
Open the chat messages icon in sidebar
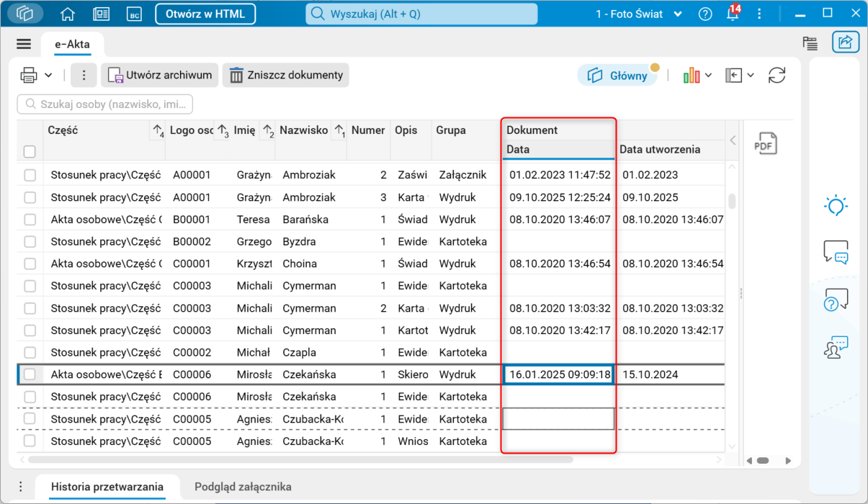click(836, 252)
